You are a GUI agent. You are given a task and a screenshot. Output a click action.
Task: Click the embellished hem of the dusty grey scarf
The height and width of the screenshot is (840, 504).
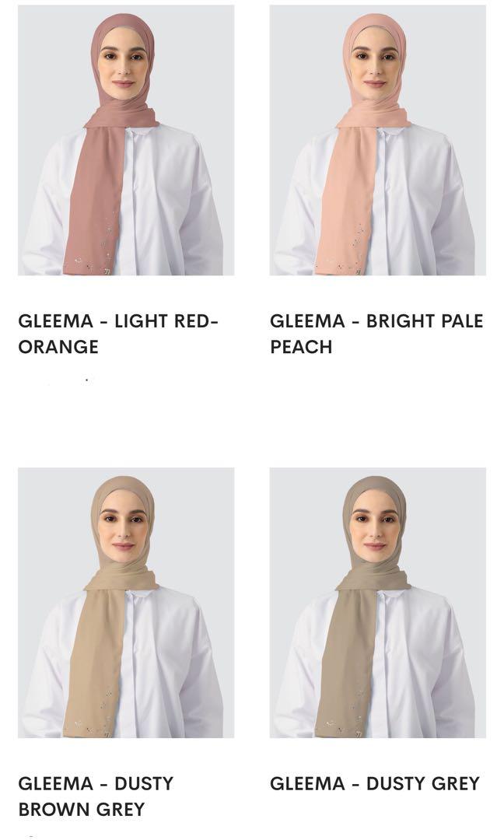pos(344,719)
